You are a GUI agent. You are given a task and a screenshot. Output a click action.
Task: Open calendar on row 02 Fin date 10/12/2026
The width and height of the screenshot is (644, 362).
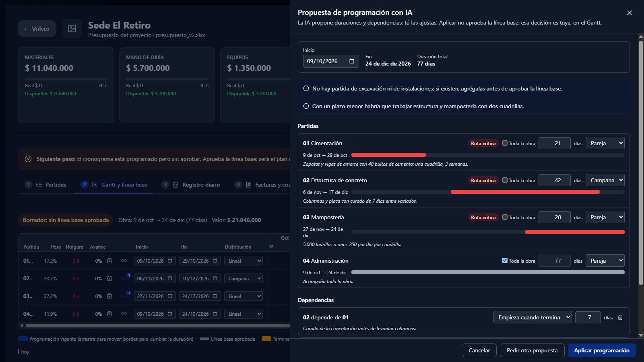click(x=215, y=278)
